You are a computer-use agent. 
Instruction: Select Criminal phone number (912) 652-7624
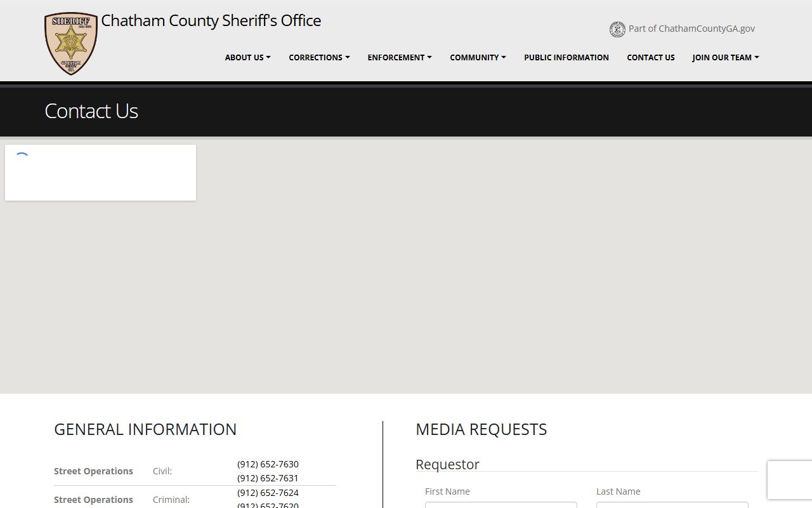pos(268,493)
